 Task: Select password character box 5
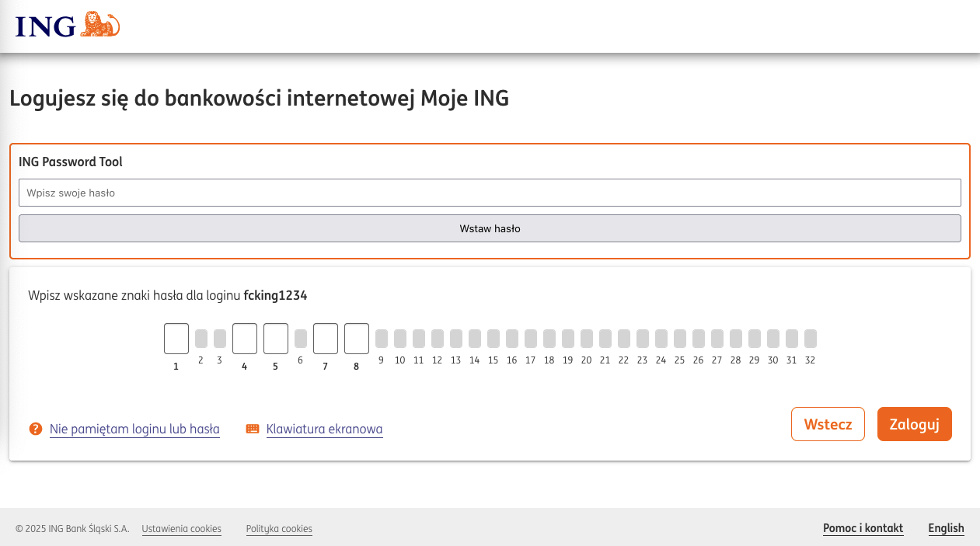(x=276, y=339)
